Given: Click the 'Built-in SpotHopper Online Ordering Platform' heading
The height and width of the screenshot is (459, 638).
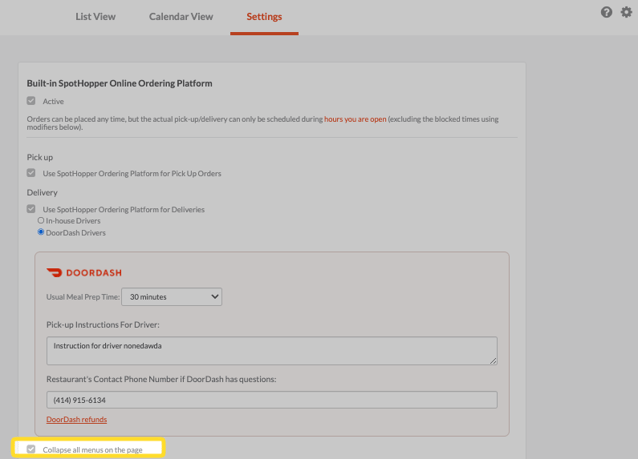Looking at the screenshot, I should (119, 83).
